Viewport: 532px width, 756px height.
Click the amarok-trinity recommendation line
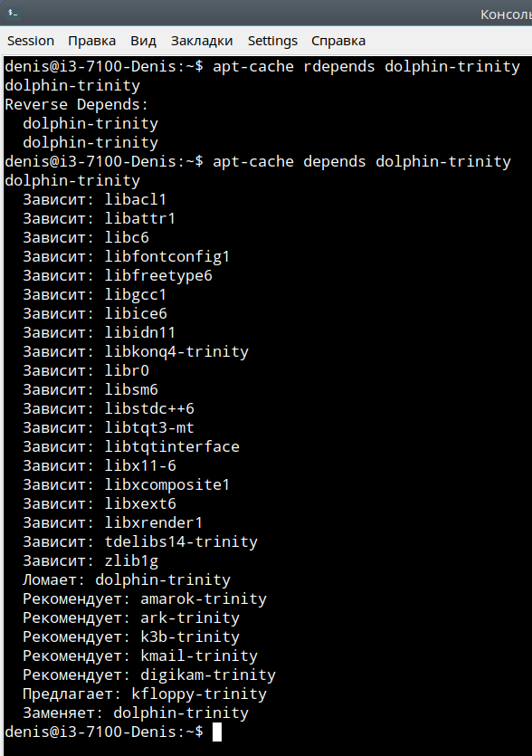pos(145,598)
